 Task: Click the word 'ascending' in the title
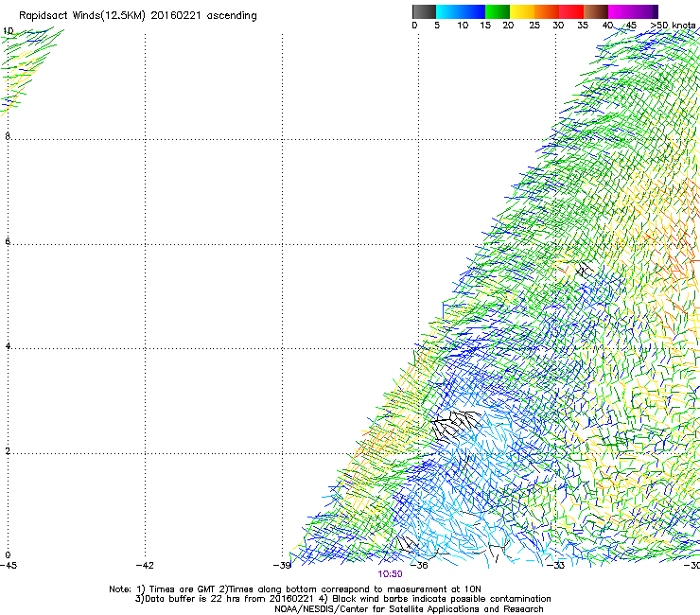click(232, 16)
